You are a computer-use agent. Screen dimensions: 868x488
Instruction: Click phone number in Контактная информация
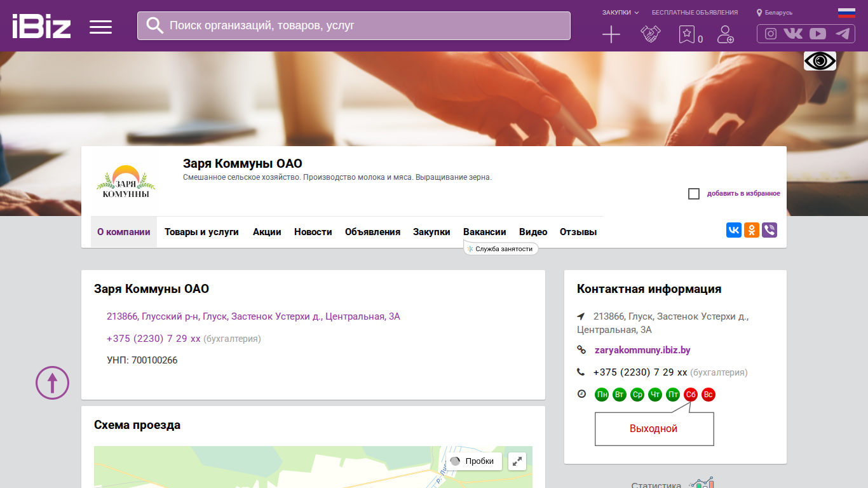641,372
